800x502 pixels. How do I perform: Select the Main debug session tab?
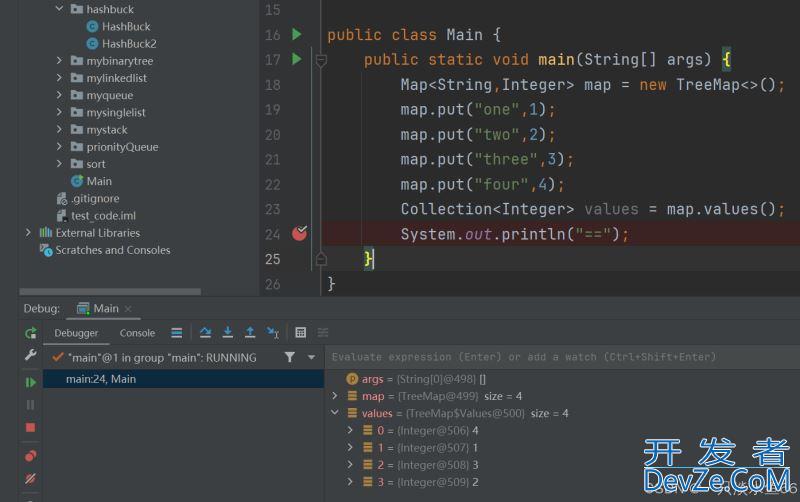point(106,309)
